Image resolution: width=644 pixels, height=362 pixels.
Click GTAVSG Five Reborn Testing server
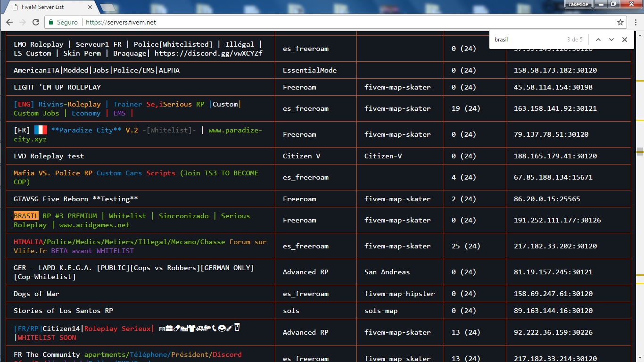(x=75, y=199)
